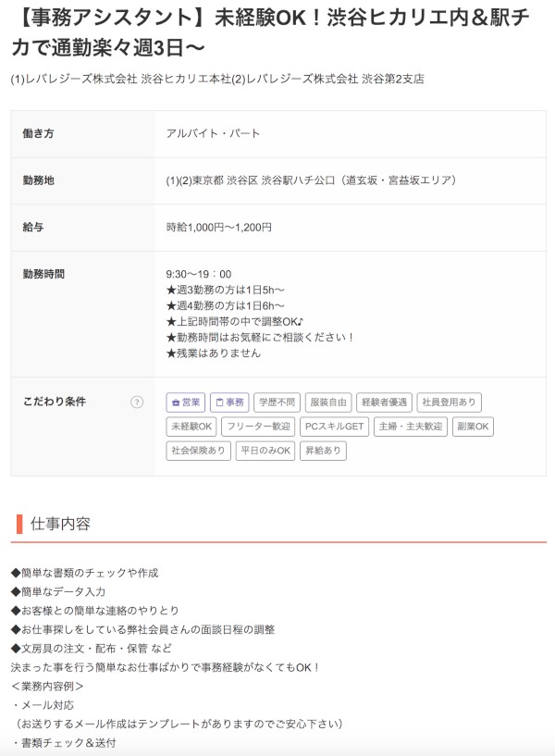Click the ★週4勤務の方は1日6h〜 line
This screenshot has height=756, width=555.
[225, 306]
